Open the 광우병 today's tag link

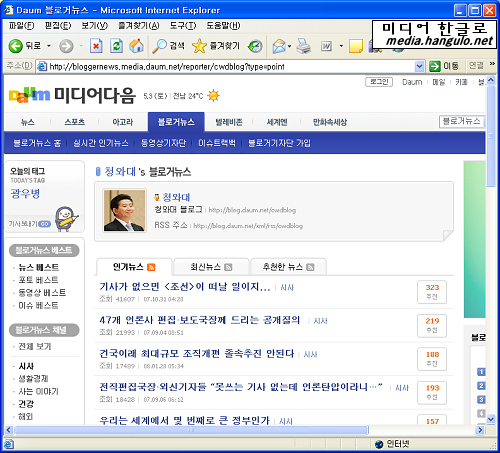click(x=25, y=194)
